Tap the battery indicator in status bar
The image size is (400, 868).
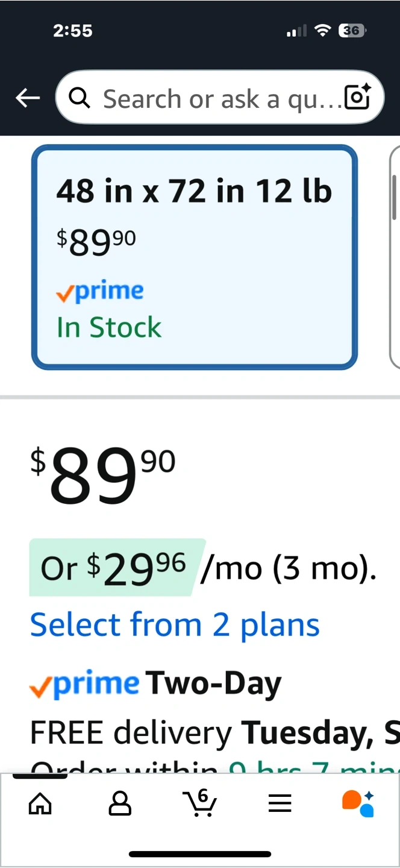pos(352,30)
